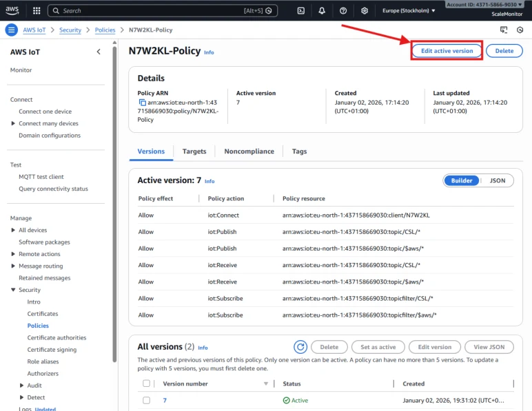Open Security breadcrumb link
The width and height of the screenshot is (532, 411).
pos(70,30)
